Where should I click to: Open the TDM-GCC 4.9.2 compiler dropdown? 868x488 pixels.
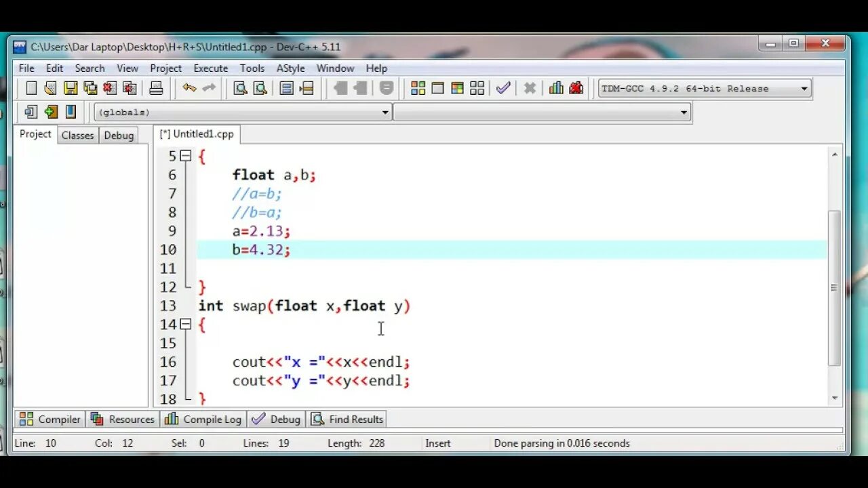(705, 88)
